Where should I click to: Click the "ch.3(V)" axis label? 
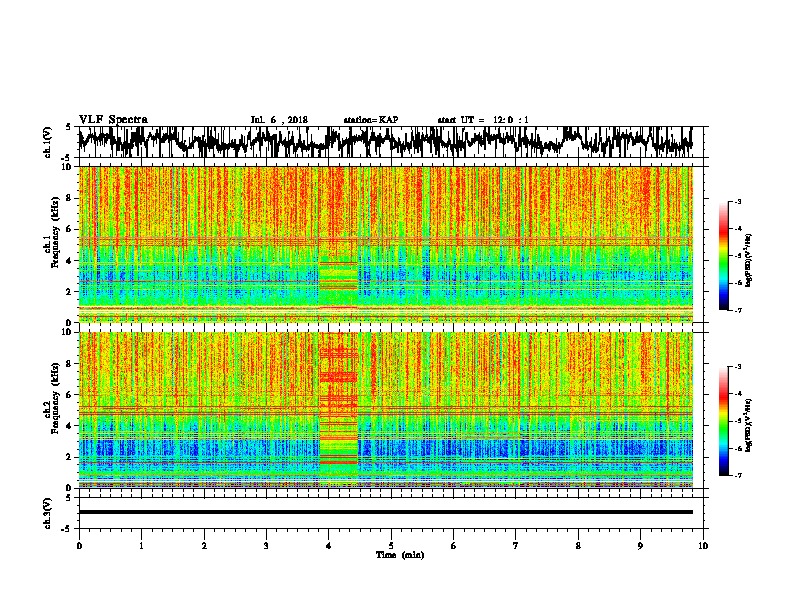48,513
